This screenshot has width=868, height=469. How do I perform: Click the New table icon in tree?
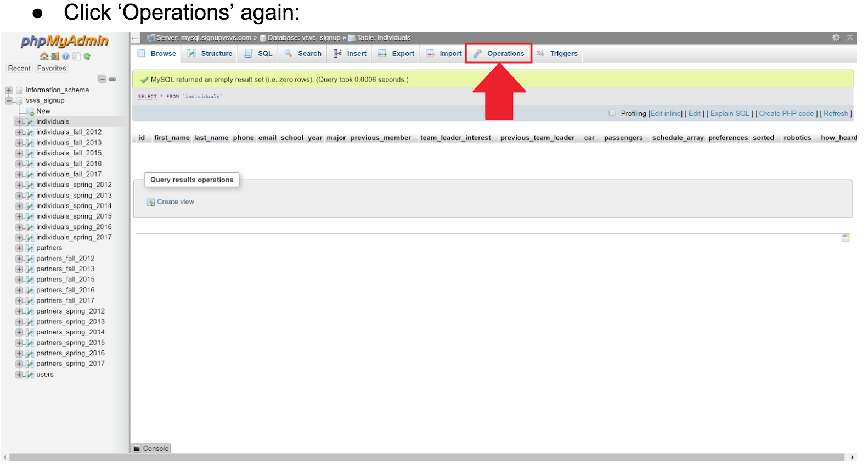(x=30, y=111)
